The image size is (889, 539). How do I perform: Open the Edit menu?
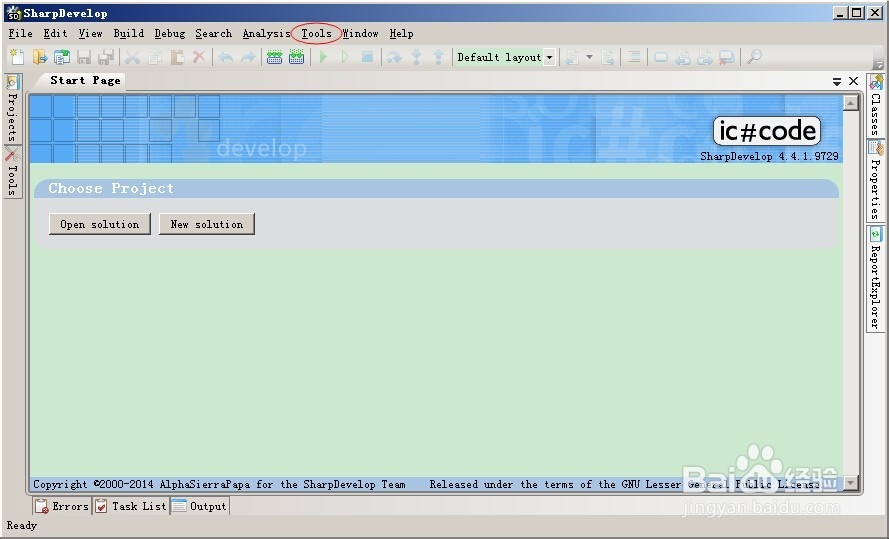56,33
